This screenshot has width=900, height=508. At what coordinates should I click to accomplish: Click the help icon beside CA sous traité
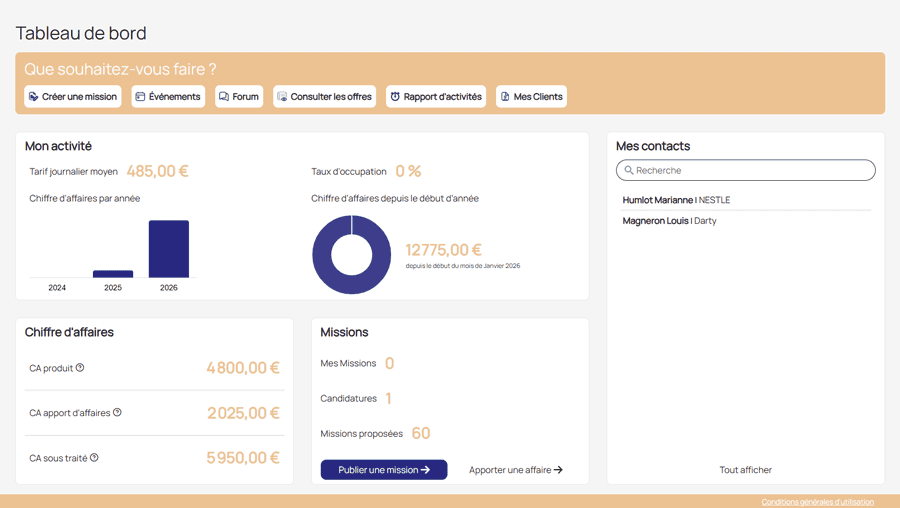tap(94, 458)
